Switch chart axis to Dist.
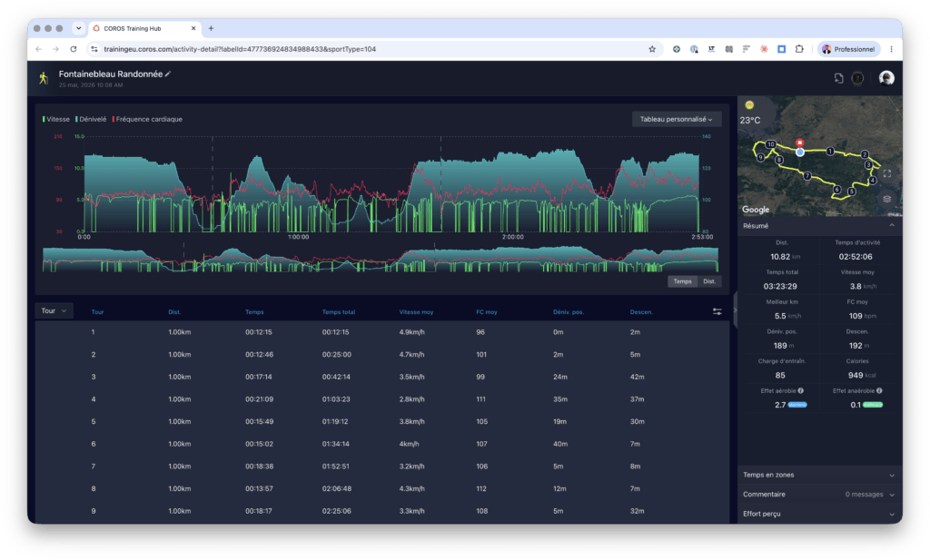The height and width of the screenshot is (560, 930). point(708,281)
